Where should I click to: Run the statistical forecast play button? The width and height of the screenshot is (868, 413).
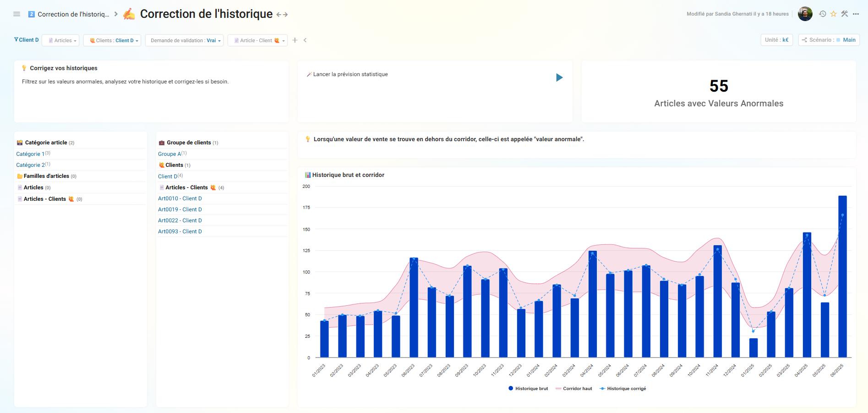click(x=559, y=77)
